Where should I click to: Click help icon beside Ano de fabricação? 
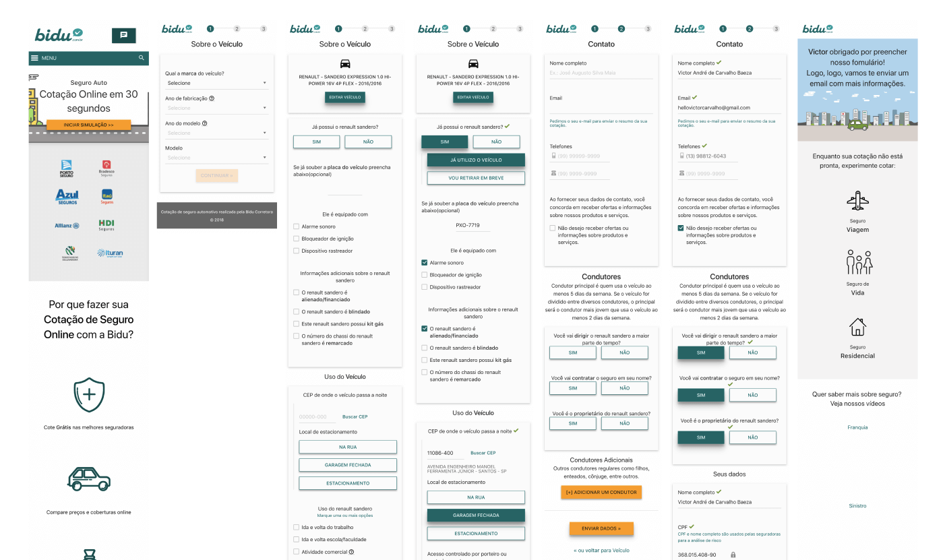click(x=212, y=98)
